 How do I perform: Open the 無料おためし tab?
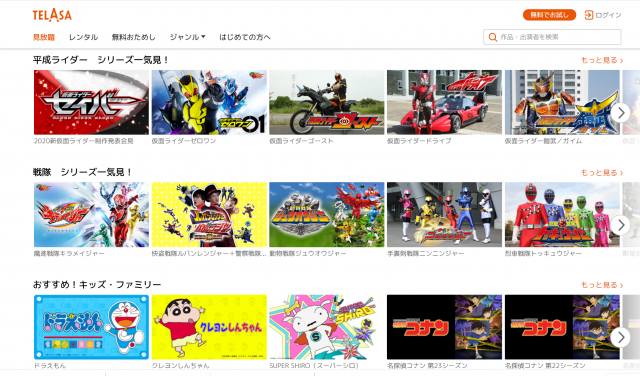coord(133,37)
